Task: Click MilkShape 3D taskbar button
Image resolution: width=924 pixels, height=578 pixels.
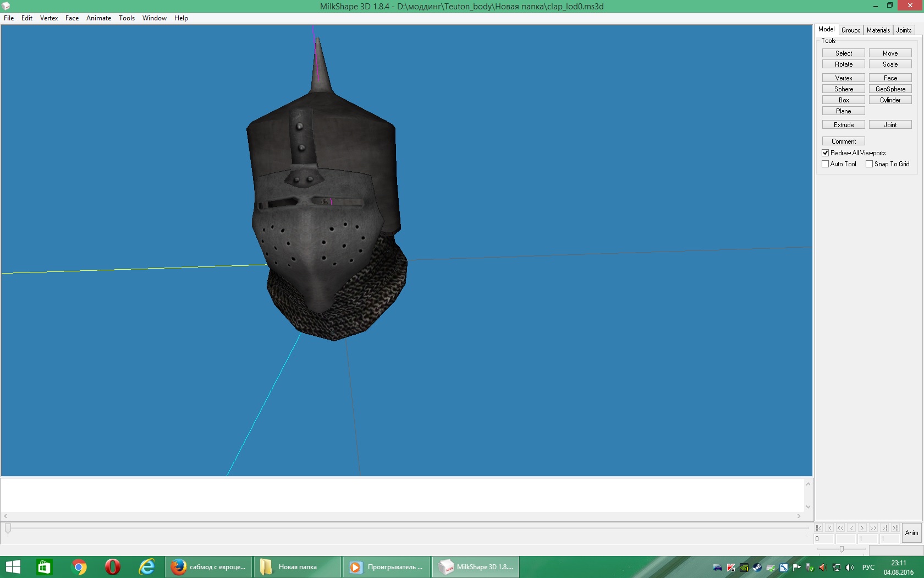Action: click(476, 567)
